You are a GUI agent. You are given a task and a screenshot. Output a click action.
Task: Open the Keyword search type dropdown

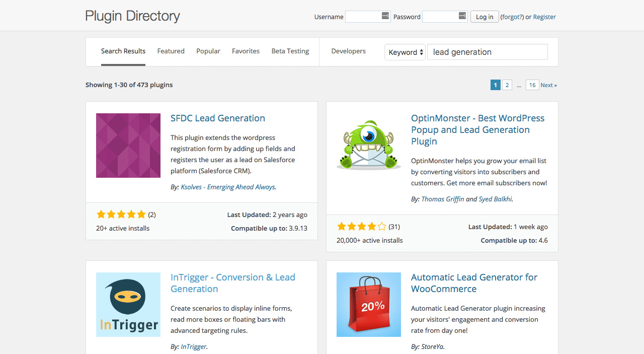tap(405, 52)
